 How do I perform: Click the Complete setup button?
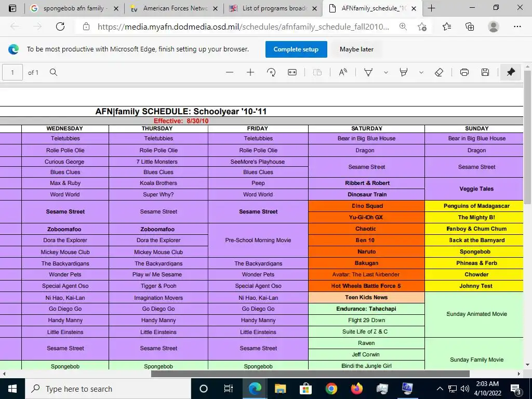[296, 49]
